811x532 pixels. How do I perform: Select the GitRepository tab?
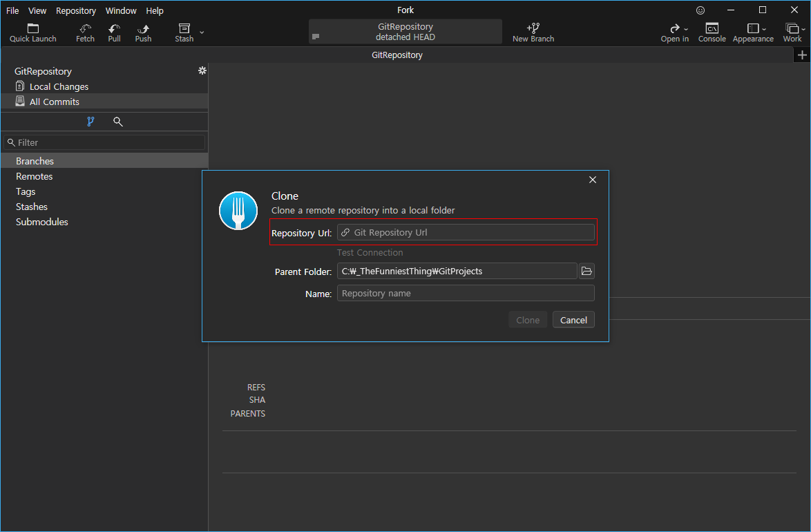pyautogui.click(x=397, y=55)
